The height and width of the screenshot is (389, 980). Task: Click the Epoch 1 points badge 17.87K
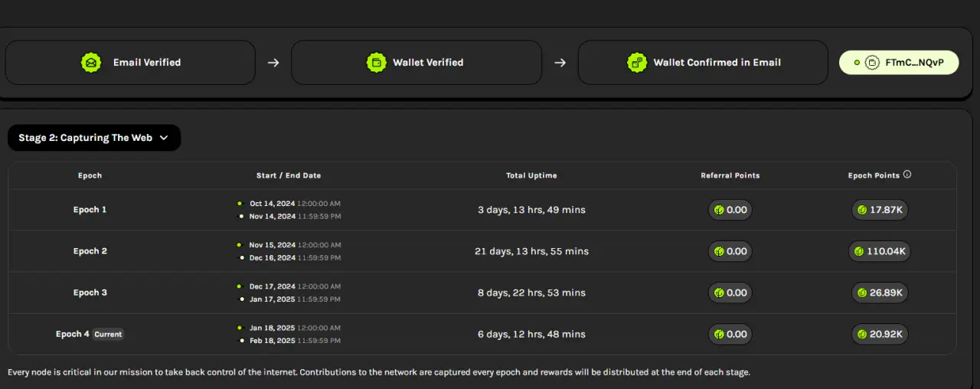click(x=880, y=210)
